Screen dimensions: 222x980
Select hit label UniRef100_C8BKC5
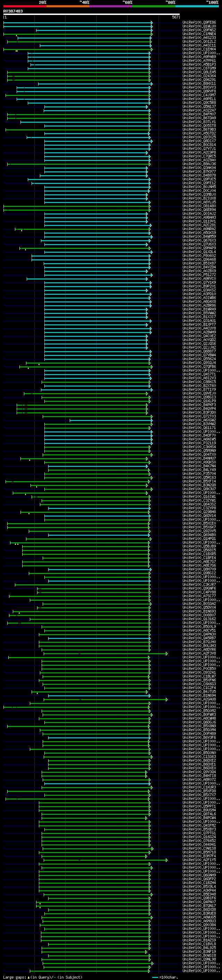click(x=199, y=382)
